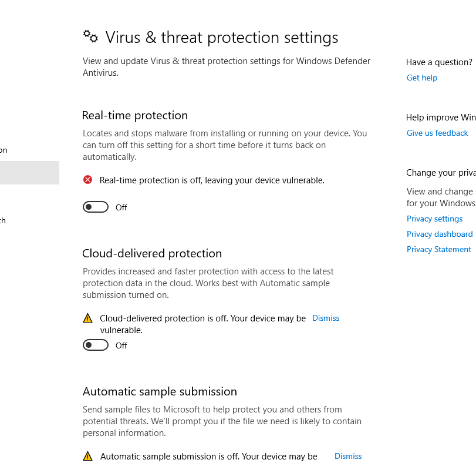This screenshot has height=463, width=476.
Task: Click the Off label beside Cloud-delivered protection toggle
Action: (x=121, y=345)
